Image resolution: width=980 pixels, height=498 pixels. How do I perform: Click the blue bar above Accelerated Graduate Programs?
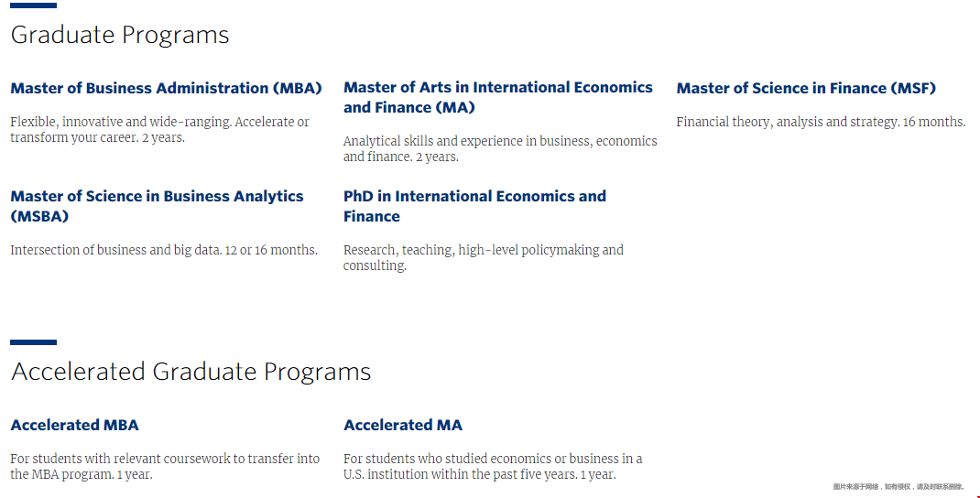tap(34, 342)
